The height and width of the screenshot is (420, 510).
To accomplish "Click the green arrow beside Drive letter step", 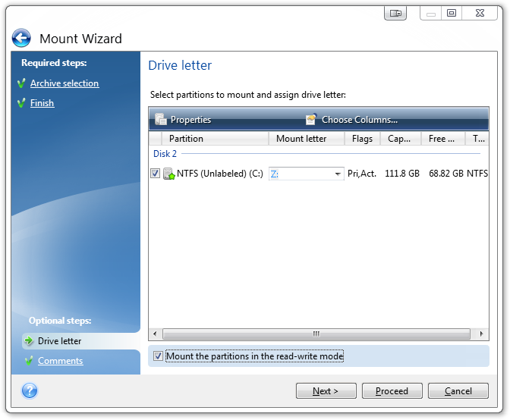I will click(29, 340).
